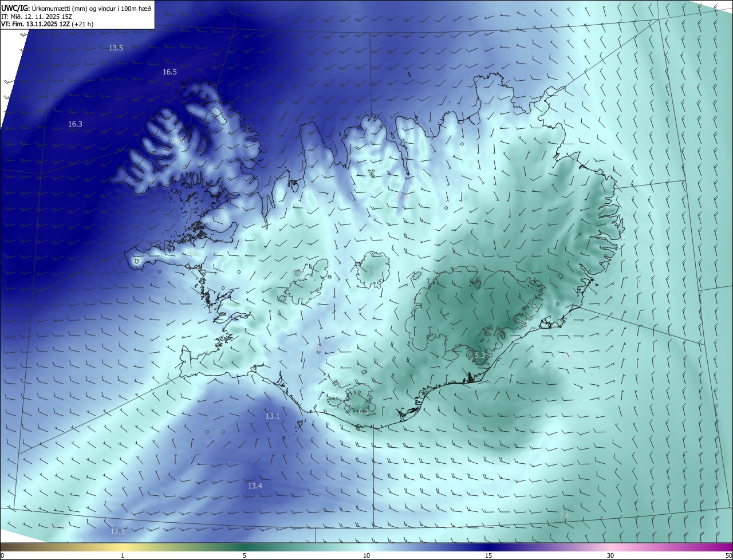
Task: Click the 5 tick on the color scale
Action: pos(245,555)
